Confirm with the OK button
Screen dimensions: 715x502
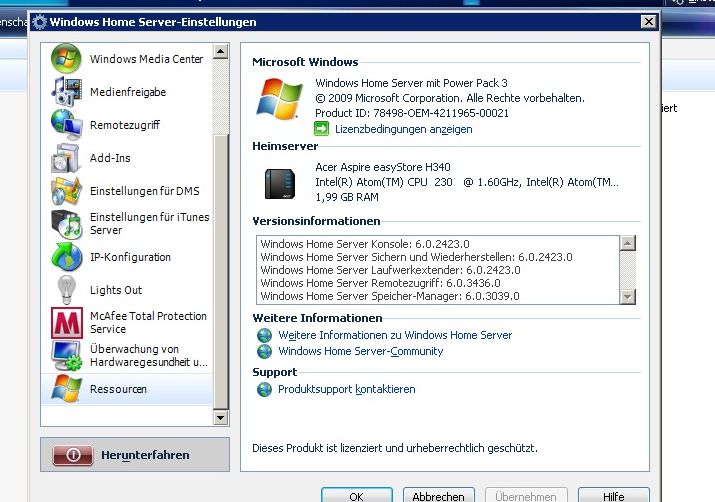coord(357,496)
